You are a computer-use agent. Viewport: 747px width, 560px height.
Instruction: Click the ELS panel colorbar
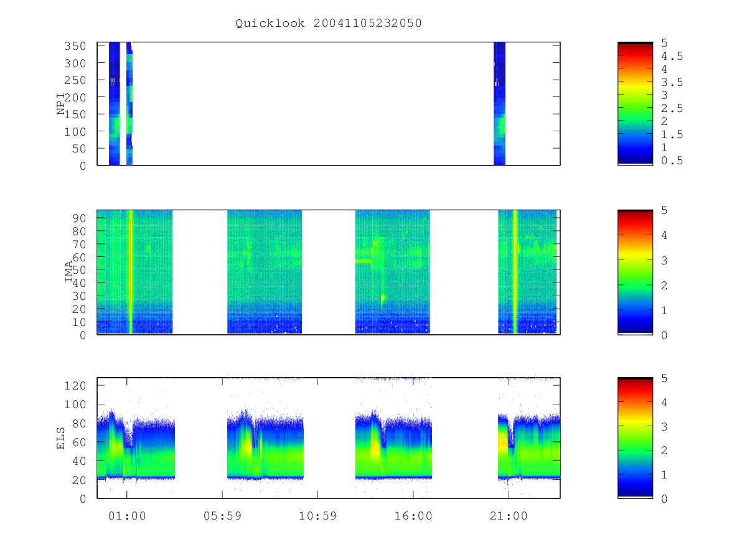click(x=635, y=438)
